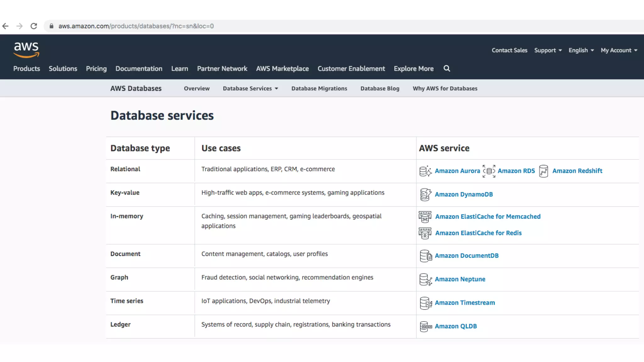Open the Amazon QLDB link
The height and width of the screenshot is (362, 644).
coord(456,326)
